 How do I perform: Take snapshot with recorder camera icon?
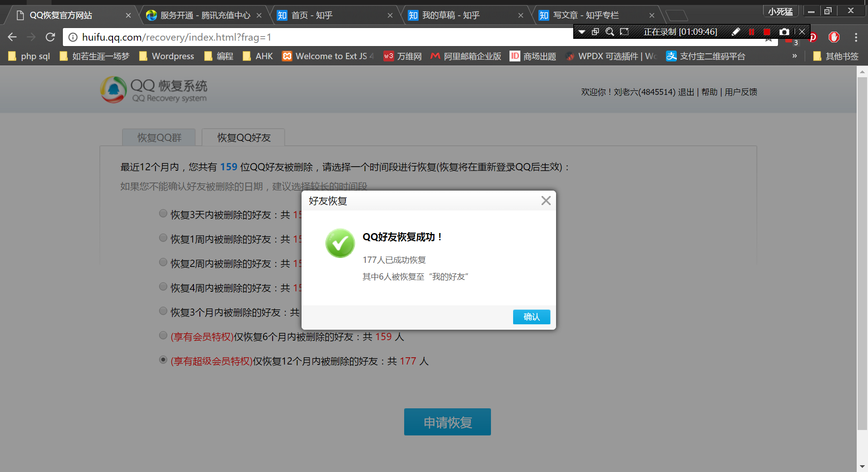click(784, 32)
